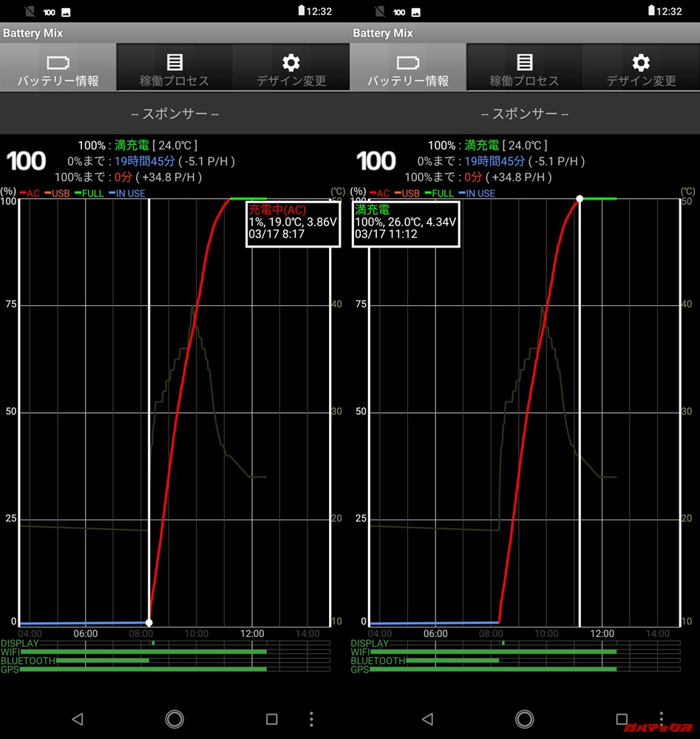
Task: Tap 19時間45分 remaining time in right screen
Action: pos(495,161)
